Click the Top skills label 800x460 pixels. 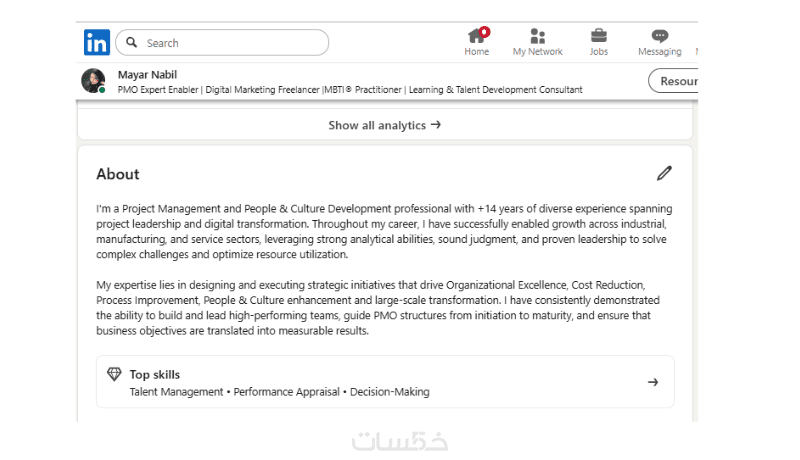155,375
